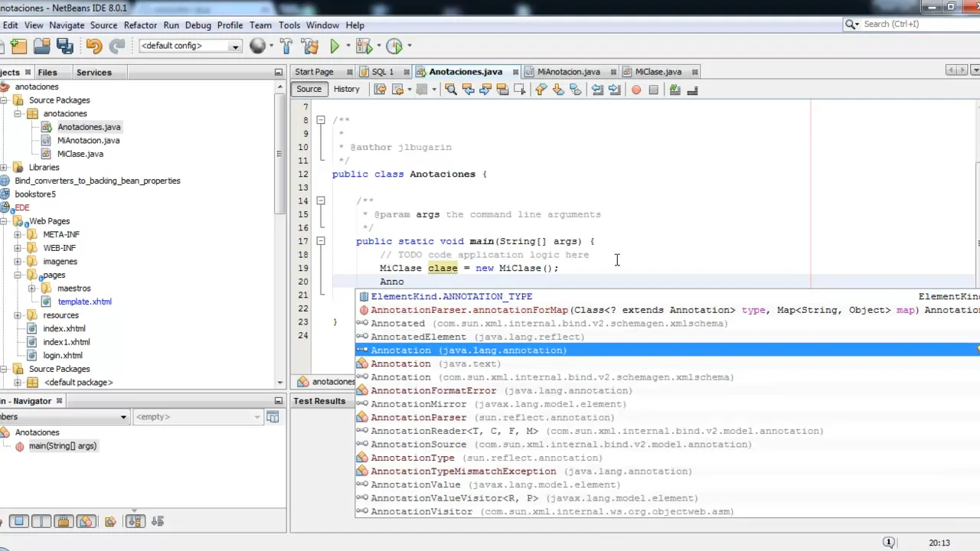Click the Source view button

(x=309, y=90)
